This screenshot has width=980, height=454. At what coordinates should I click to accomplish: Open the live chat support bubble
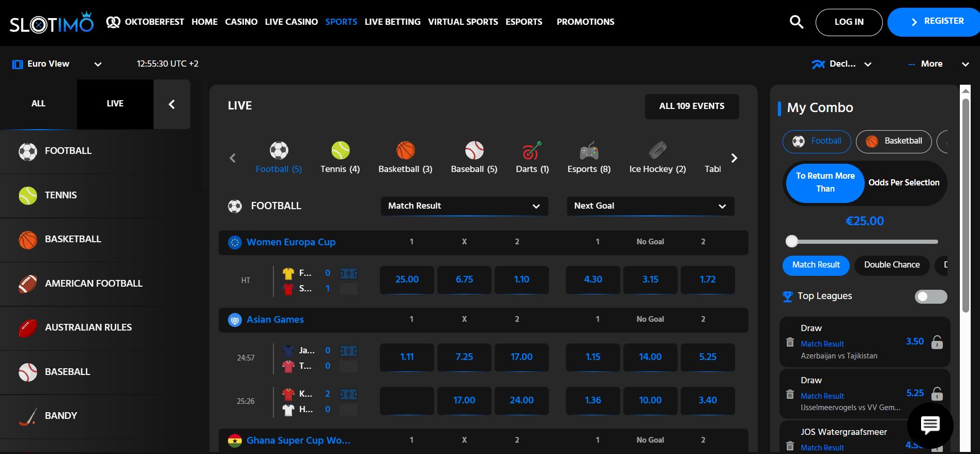coord(930,426)
